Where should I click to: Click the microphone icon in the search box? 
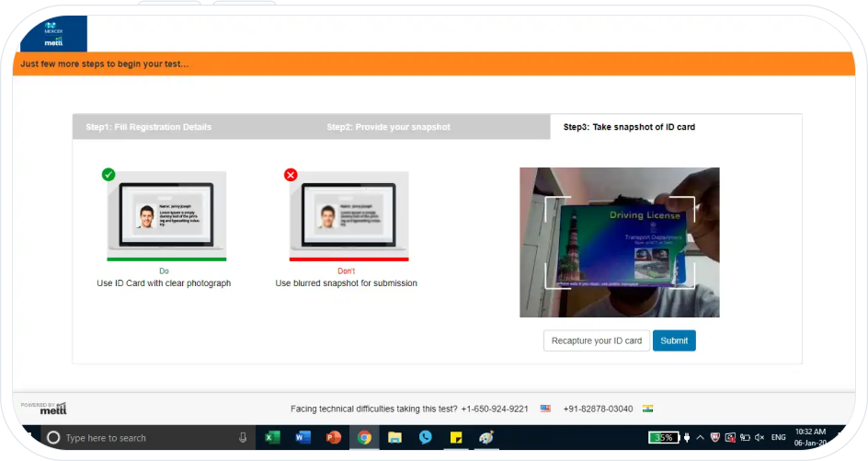tap(243, 438)
